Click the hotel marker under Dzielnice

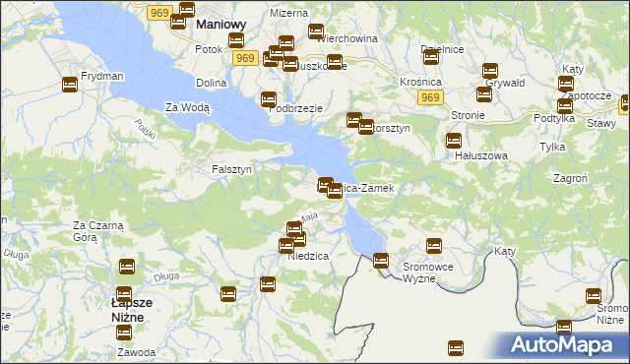coord(431,57)
